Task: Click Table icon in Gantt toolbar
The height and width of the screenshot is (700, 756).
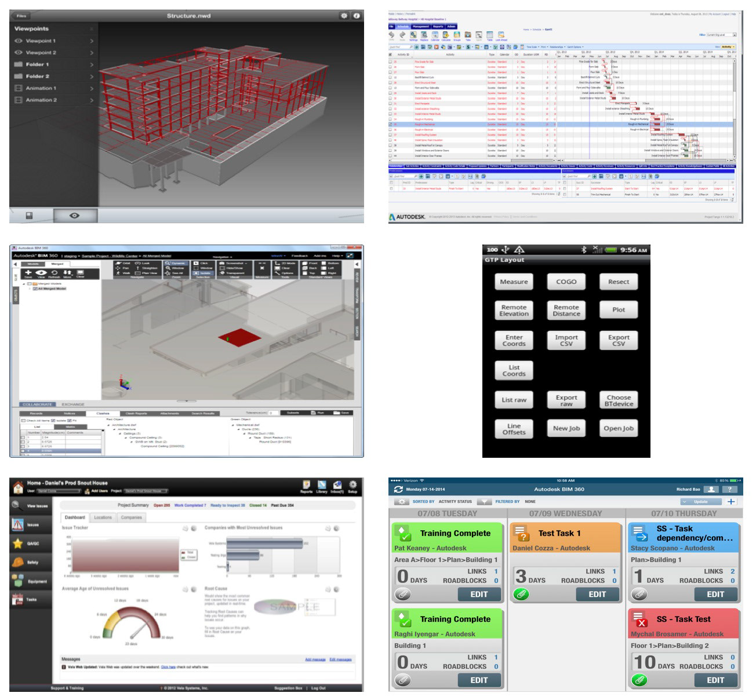Action: click(490, 37)
